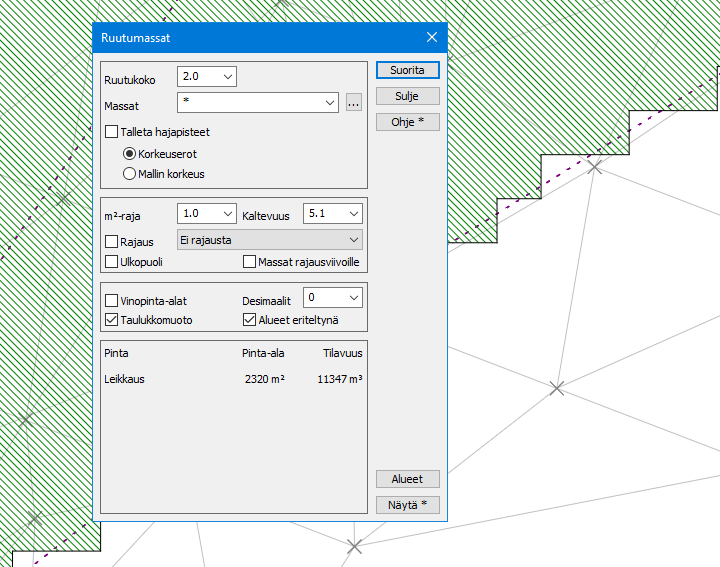Open help with Ohje button
The width and height of the screenshot is (720, 567).
(x=407, y=122)
